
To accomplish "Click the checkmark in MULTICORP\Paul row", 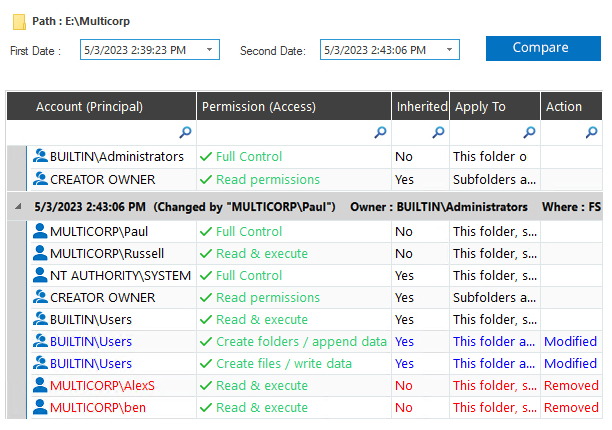I will [206, 232].
